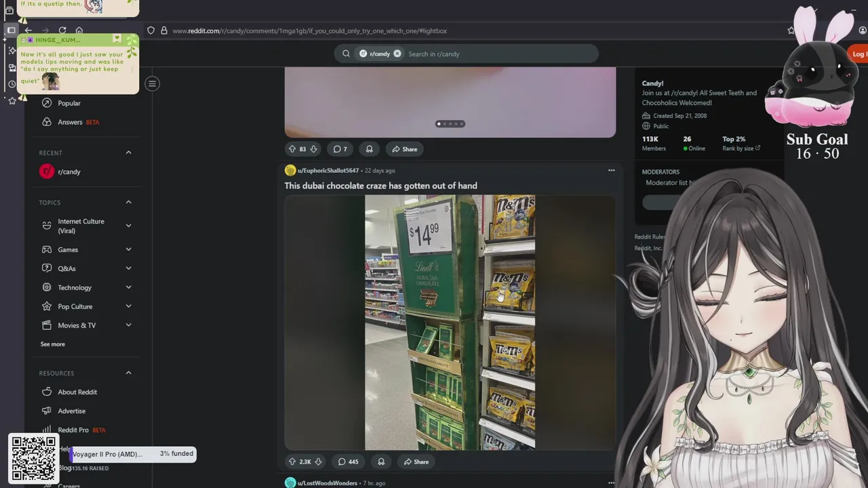Image resolution: width=868 pixels, height=488 pixels.
Task: Click the Log In button
Action: point(859,54)
